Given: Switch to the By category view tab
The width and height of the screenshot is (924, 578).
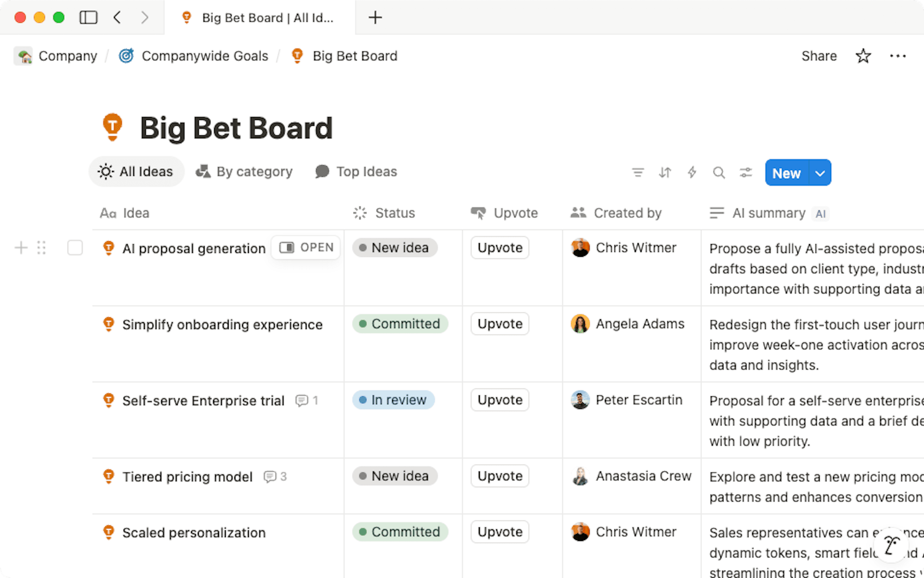Looking at the screenshot, I should pyautogui.click(x=244, y=171).
